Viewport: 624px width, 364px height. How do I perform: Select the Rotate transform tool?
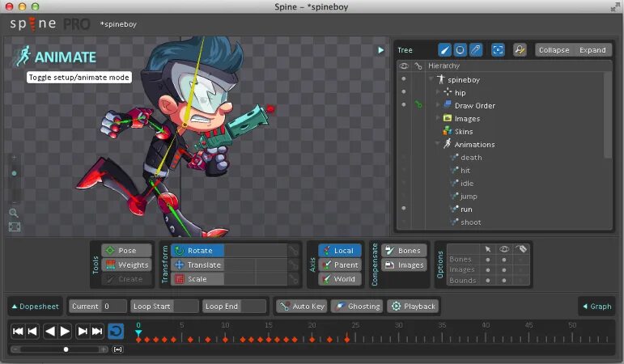197,251
